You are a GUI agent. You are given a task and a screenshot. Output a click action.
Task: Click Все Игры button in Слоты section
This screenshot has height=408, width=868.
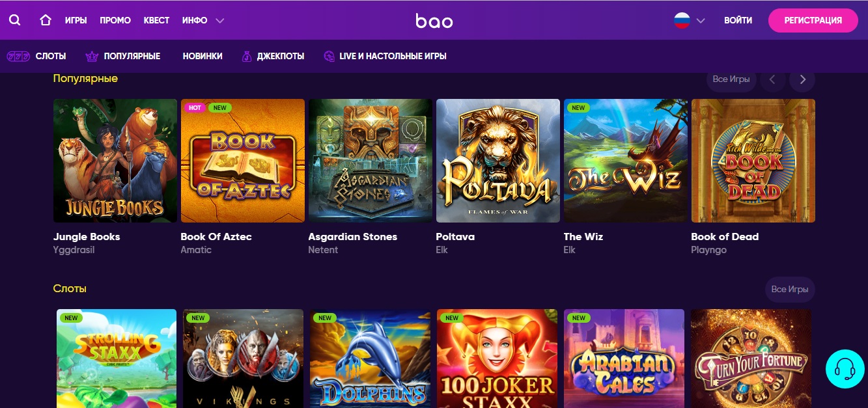pos(790,290)
